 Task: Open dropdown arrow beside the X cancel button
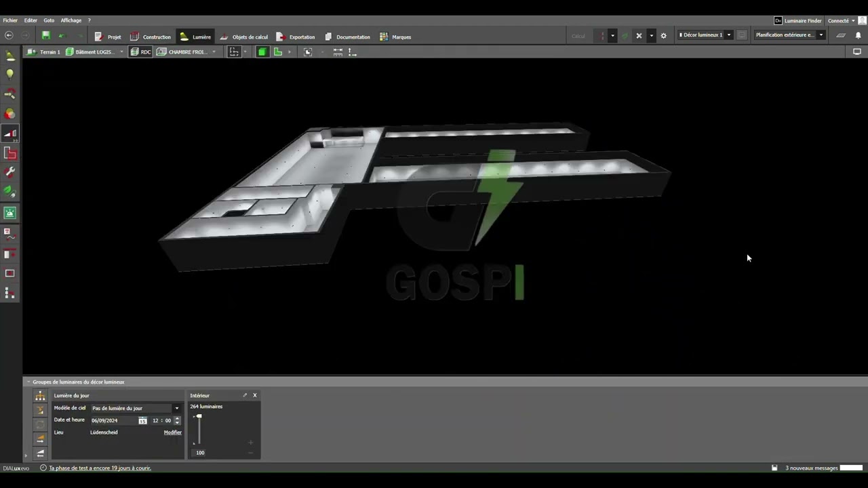651,36
